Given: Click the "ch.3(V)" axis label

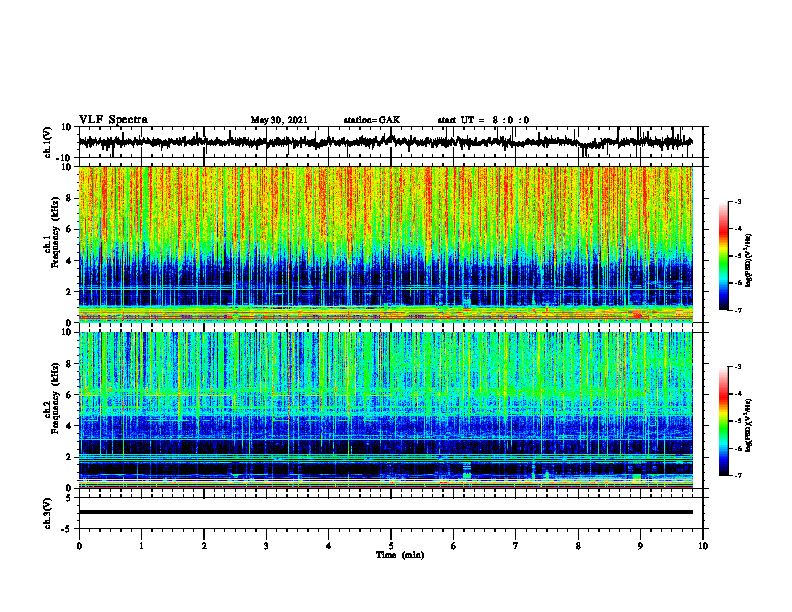Looking at the screenshot, I should pyautogui.click(x=48, y=513).
